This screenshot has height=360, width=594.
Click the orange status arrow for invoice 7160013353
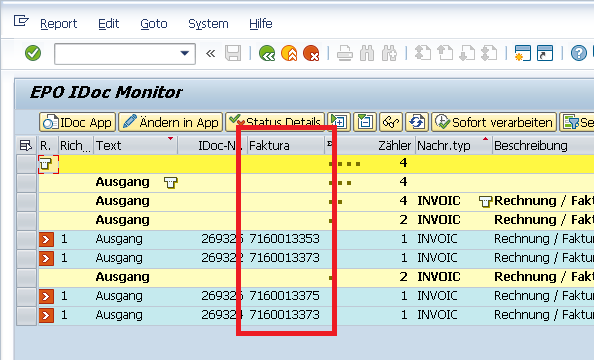coord(46,239)
